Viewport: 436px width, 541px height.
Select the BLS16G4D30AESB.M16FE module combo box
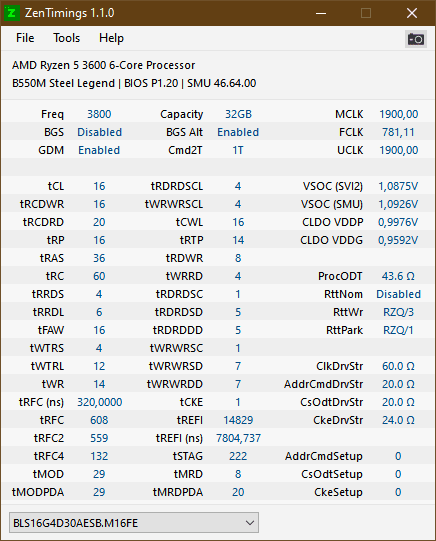point(134,523)
